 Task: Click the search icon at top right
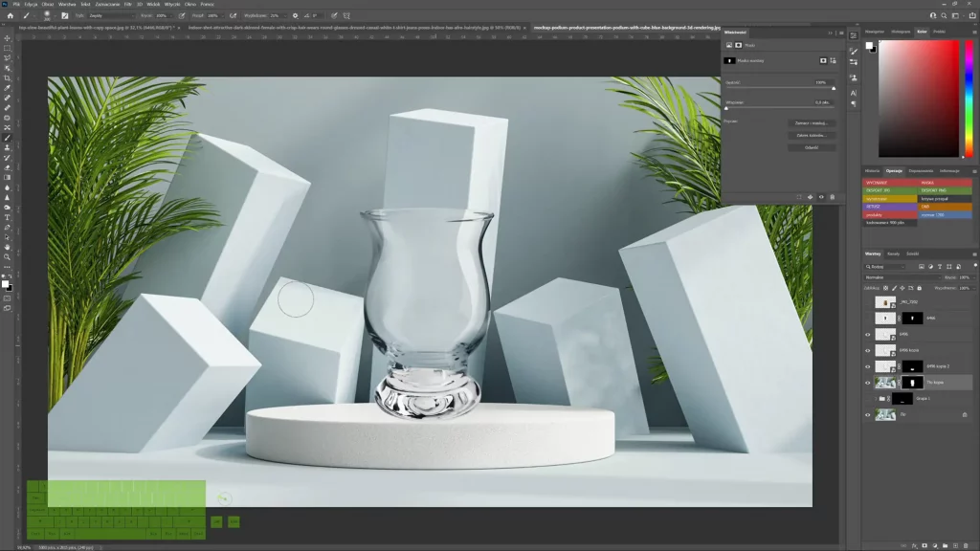tap(944, 15)
